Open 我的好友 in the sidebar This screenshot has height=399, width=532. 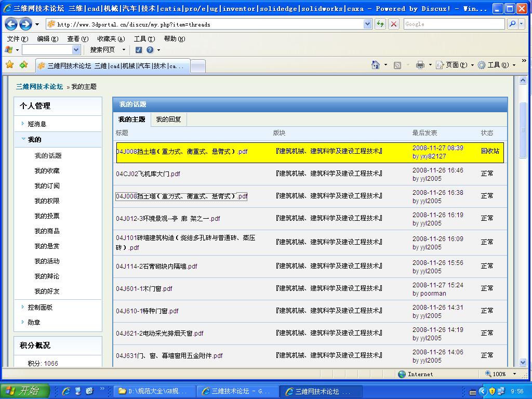coord(47,291)
